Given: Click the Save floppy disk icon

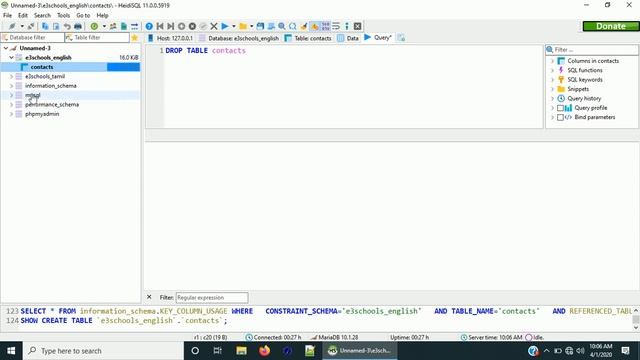Looking at the screenshot, I should 260,26.
